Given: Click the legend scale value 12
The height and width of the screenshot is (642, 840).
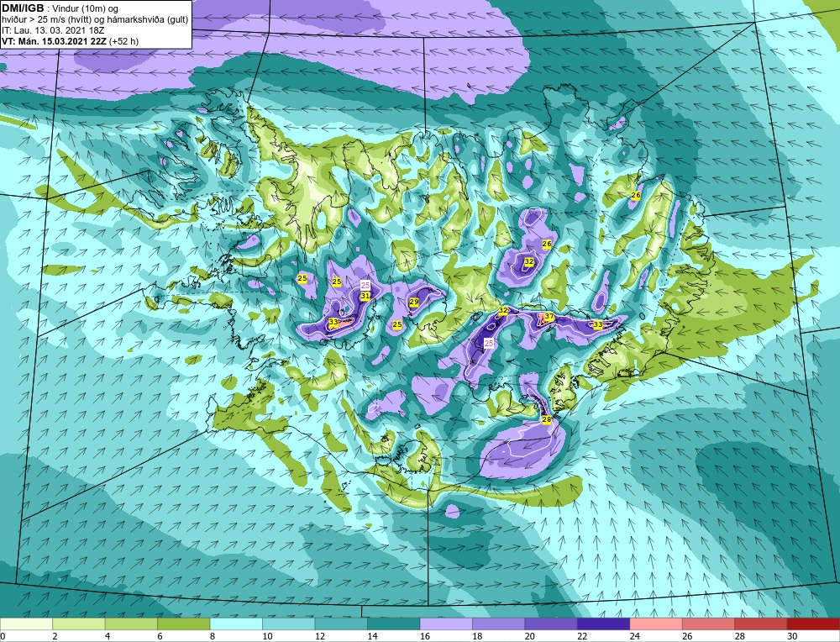Looking at the screenshot, I should (320, 636).
